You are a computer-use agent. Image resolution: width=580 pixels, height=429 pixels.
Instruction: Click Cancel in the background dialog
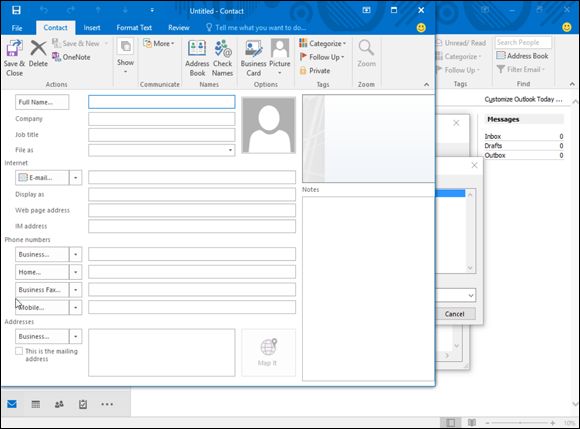(455, 314)
